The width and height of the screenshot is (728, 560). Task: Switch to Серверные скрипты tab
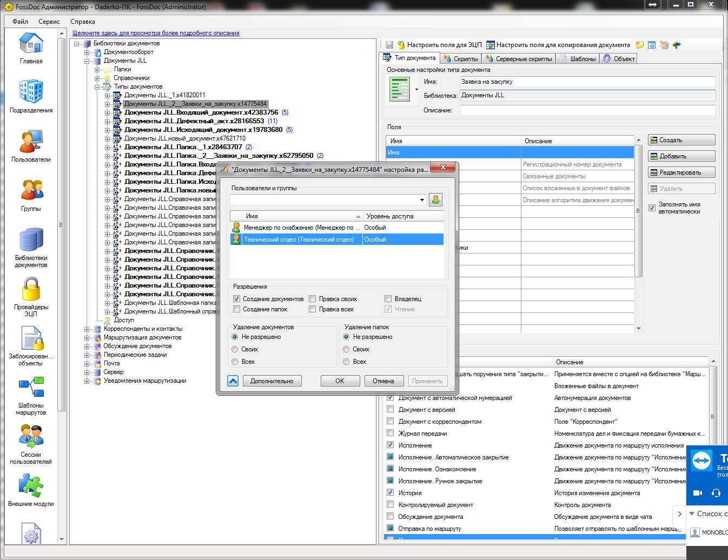click(x=519, y=58)
